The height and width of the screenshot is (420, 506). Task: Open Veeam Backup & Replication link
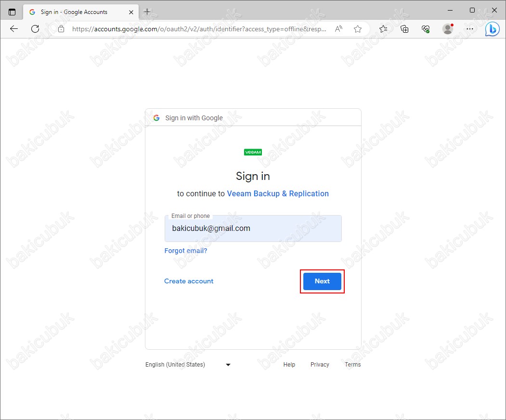(x=278, y=193)
